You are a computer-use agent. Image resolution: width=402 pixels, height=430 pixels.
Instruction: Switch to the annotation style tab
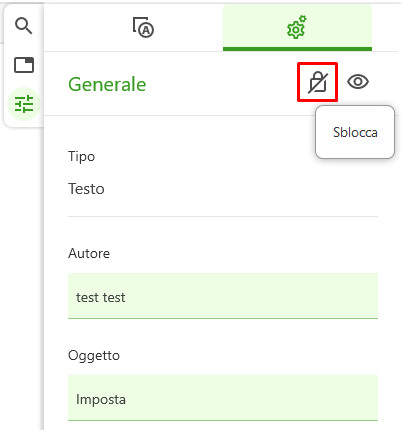point(143,27)
